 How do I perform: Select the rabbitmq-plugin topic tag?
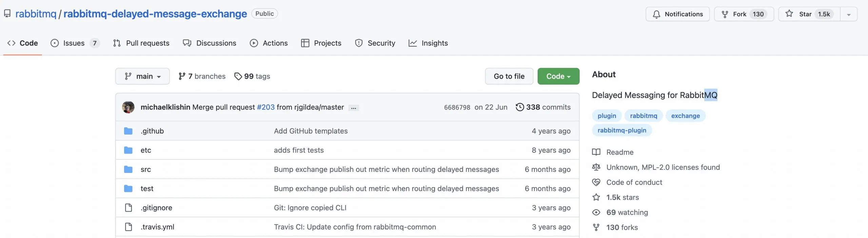(622, 130)
